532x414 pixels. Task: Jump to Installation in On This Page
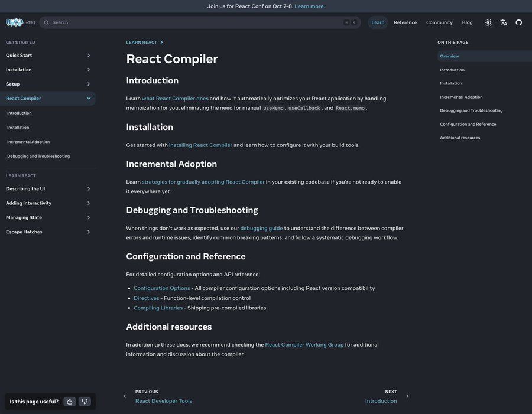[x=451, y=83]
